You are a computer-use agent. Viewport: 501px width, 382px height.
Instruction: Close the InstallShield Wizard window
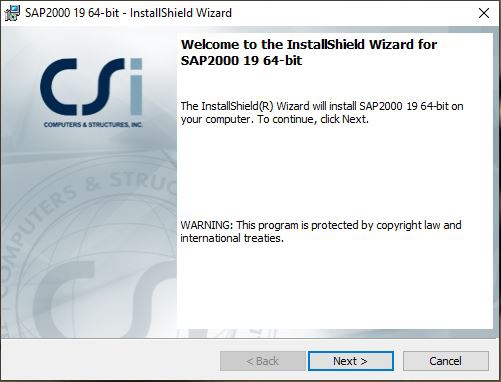click(x=484, y=13)
